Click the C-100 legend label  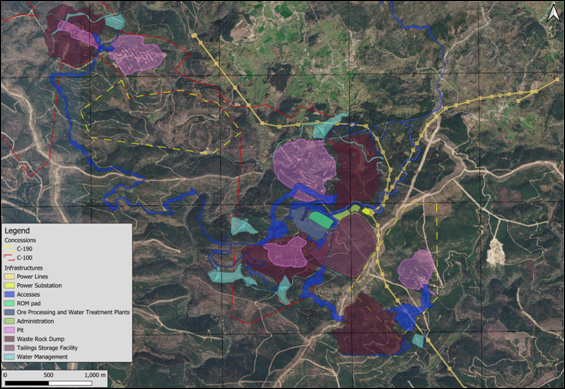[25, 258]
